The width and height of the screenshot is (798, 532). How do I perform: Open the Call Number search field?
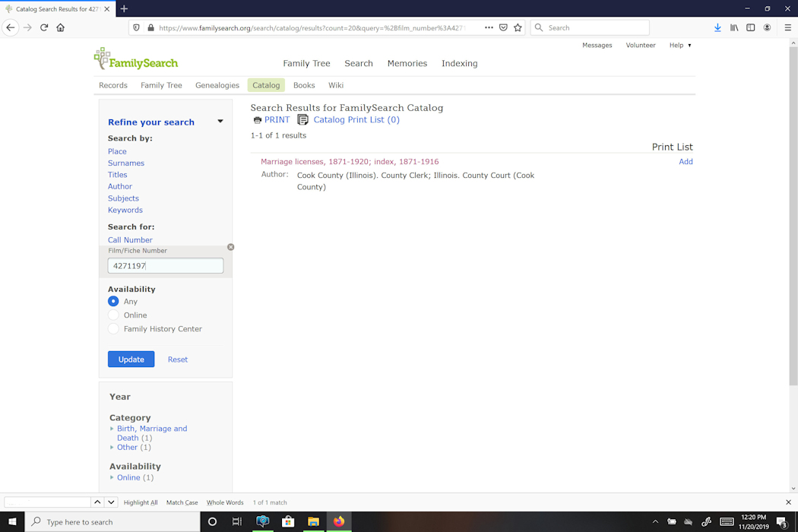pyautogui.click(x=130, y=240)
